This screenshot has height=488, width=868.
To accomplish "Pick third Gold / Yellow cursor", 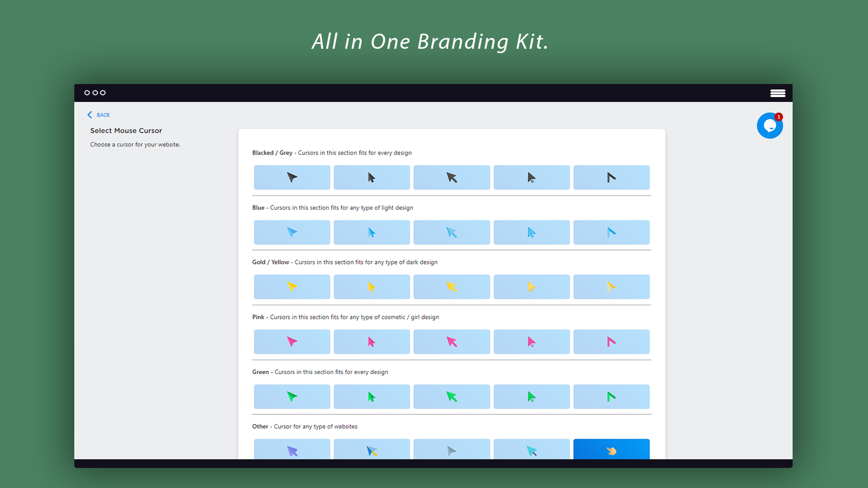I will [x=452, y=287].
